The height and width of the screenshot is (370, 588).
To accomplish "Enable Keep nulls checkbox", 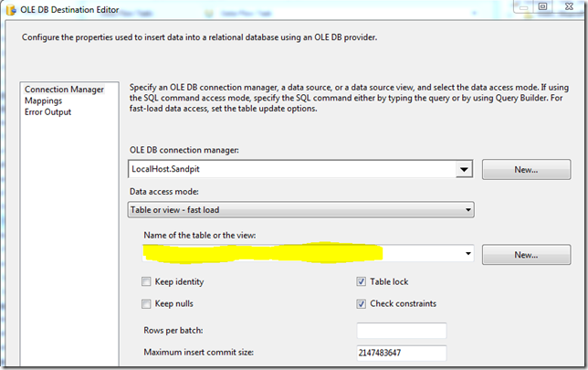I will click(x=146, y=303).
